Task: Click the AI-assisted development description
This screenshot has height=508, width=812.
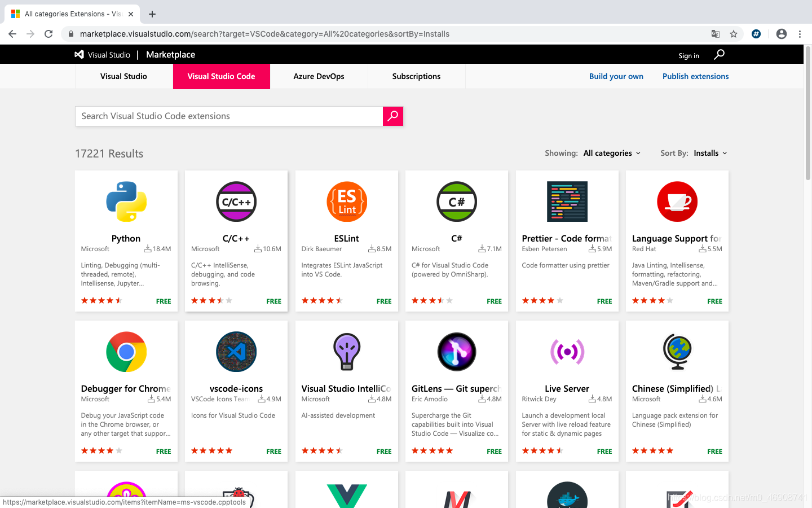Action: click(x=338, y=415)
